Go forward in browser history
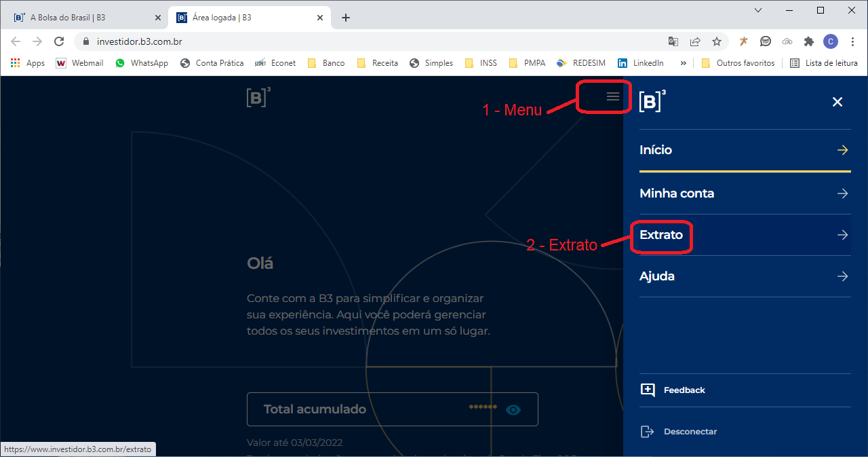The height and width of the screenshot is (467, 868). pyautogui.click(x=37, y=41)
